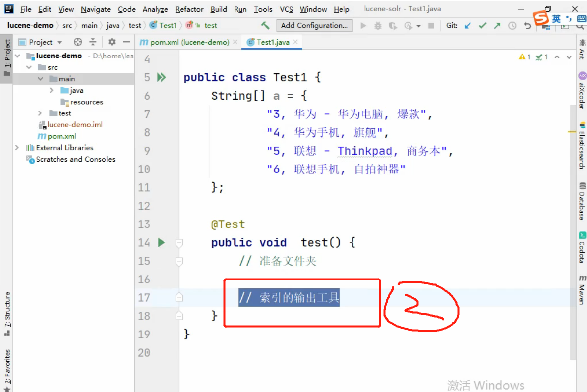Screen dimensions: 587x392
Task: Open the Maven tool window
Action: click(582, 289)
